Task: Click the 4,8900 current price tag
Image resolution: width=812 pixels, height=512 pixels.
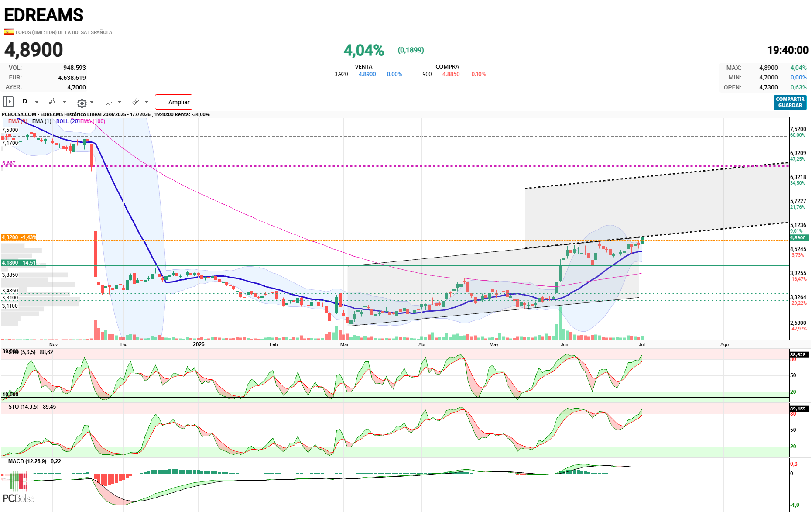Action: (799, 237)
